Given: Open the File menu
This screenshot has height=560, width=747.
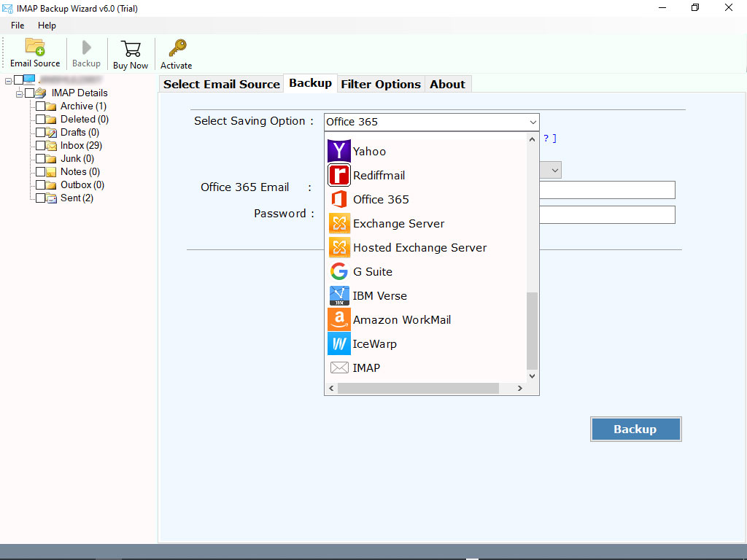Looking at the screenshot, I should [18, 26].
